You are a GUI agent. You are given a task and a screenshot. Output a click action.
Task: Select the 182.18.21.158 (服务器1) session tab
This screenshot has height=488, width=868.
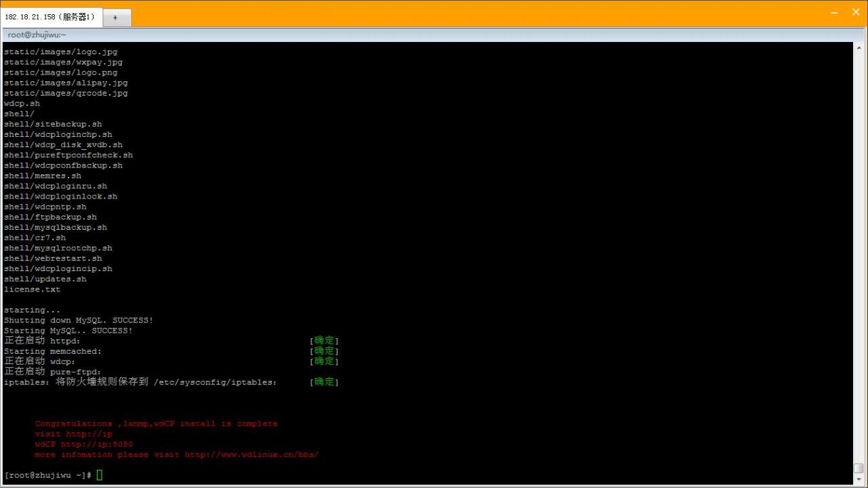51,17
